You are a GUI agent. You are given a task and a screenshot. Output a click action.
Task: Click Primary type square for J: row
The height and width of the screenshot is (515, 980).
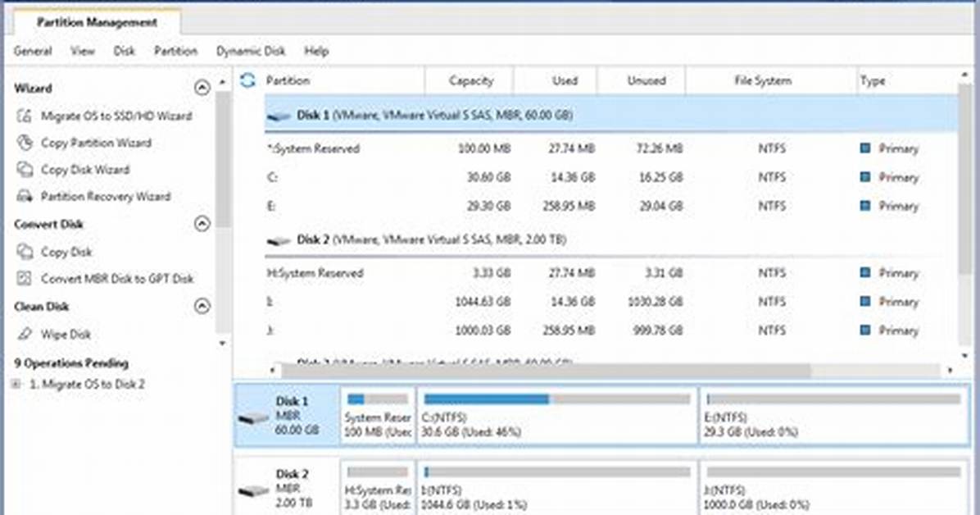pyautogui.click(x=865, y=330)
